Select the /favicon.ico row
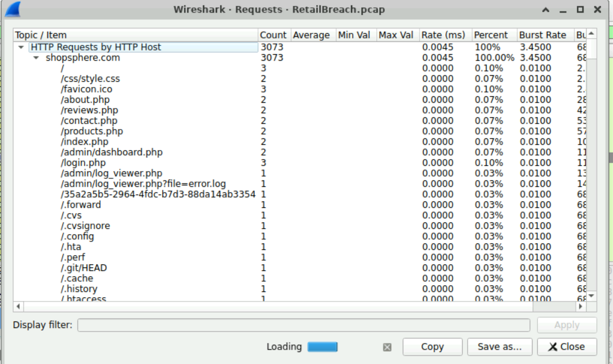Image resolution: width=613 pixels, height=364 pixels. click(x=300, y=89)
